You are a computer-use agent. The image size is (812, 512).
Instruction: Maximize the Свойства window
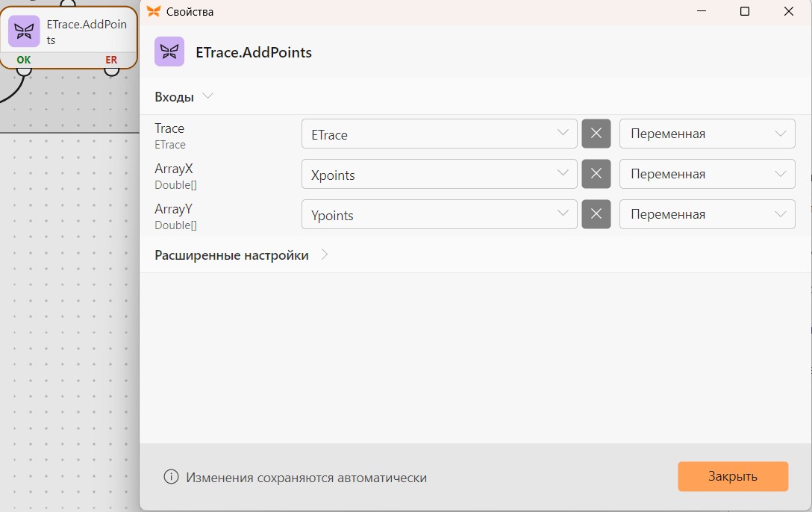click(745, 11)
